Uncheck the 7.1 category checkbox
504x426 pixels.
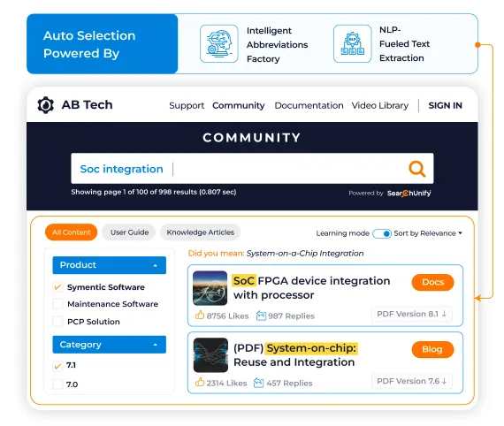(x=57, y=366)
